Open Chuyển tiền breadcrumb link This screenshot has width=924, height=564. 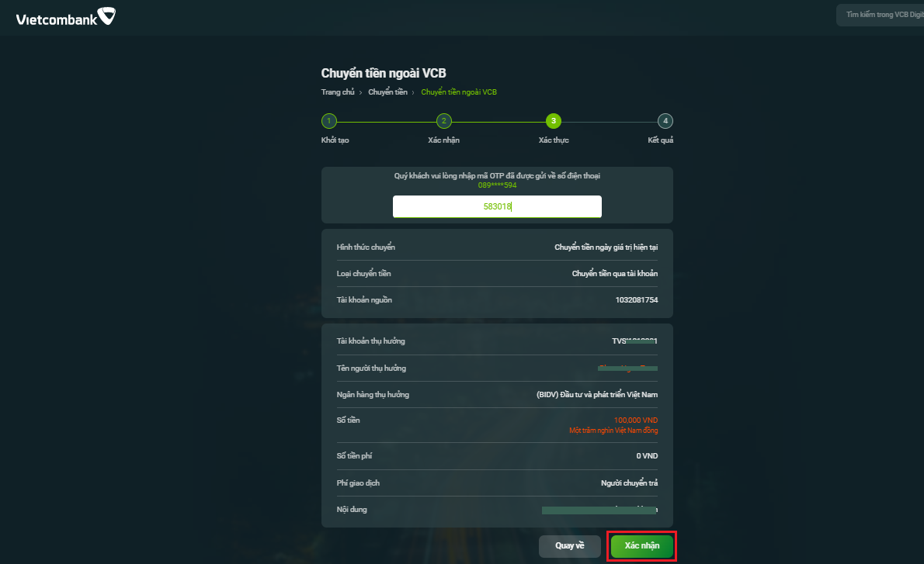387,92
